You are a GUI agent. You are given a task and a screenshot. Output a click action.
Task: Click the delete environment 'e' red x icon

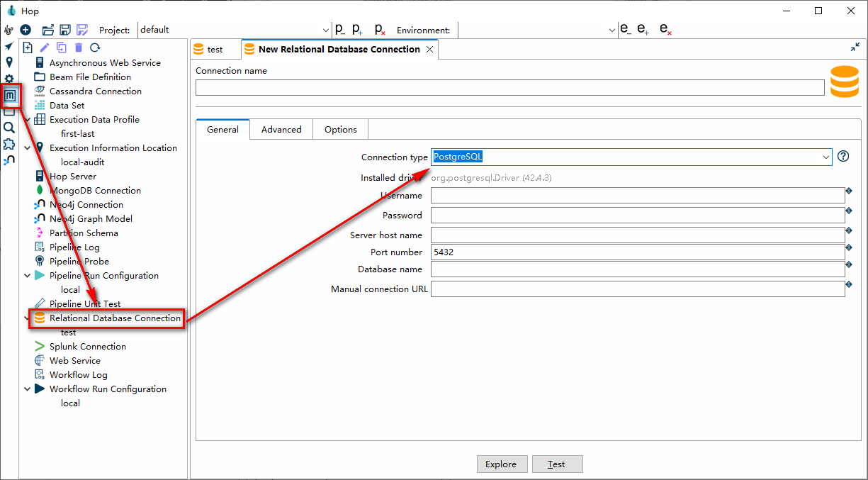pos(665,30)
